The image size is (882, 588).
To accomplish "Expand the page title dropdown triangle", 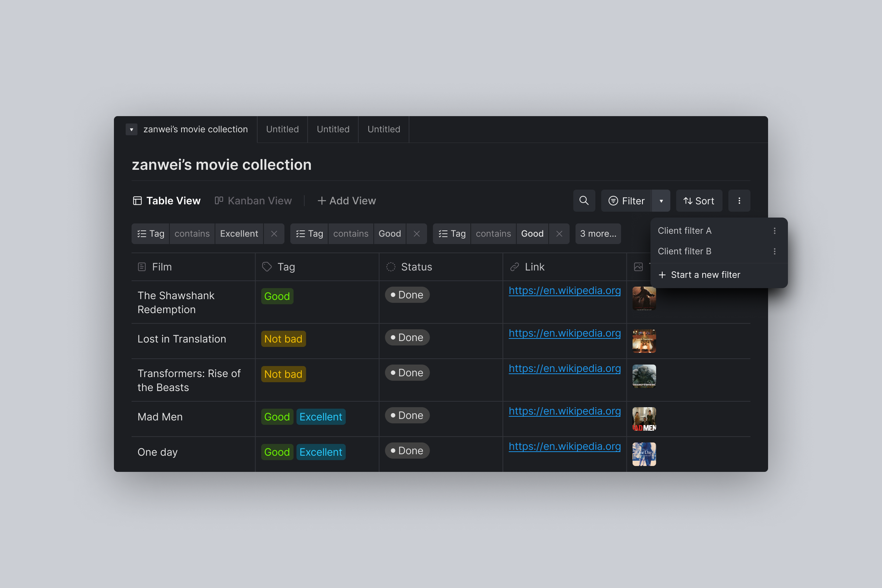I will (131, 129).
